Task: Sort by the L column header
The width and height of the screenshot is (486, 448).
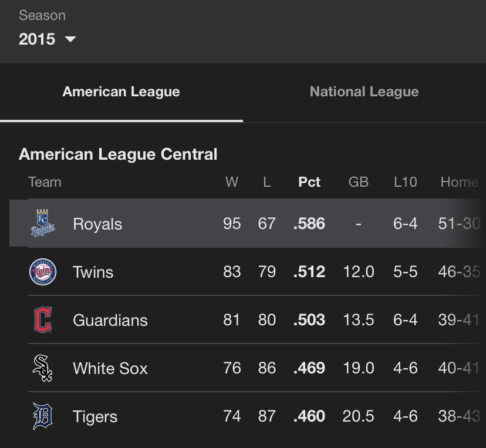Action: tap(267, 182)
